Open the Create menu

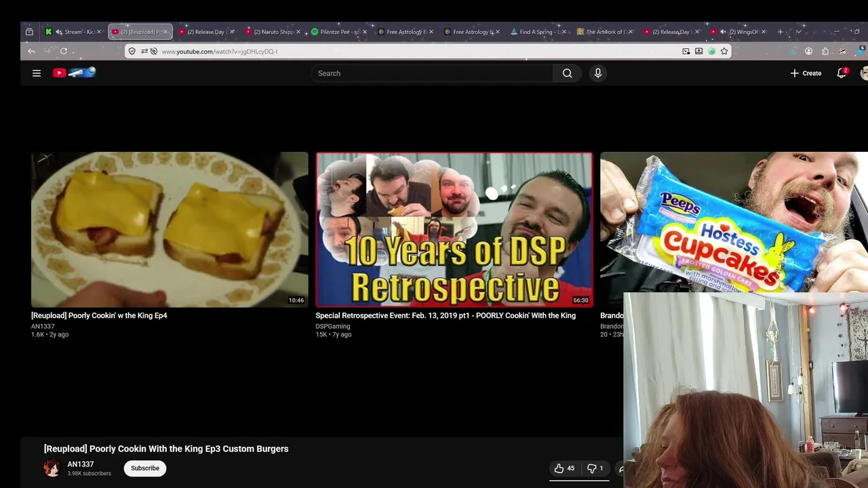tap(806, 73)
